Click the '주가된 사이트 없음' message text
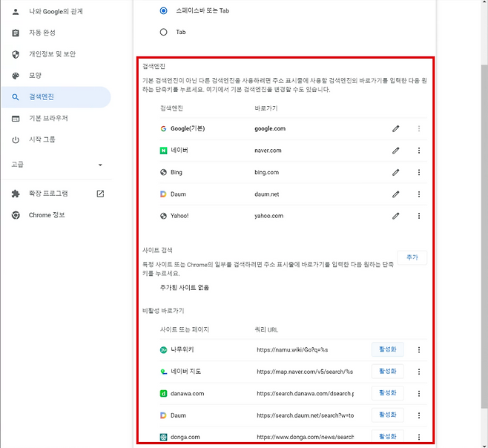 185,288
